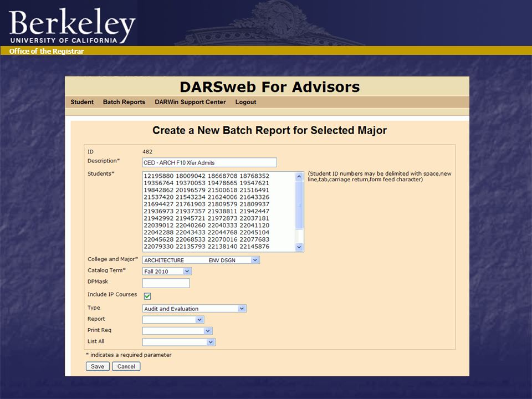Open the Catalog Term dropdown
The image size is (532, 399).
167,272
